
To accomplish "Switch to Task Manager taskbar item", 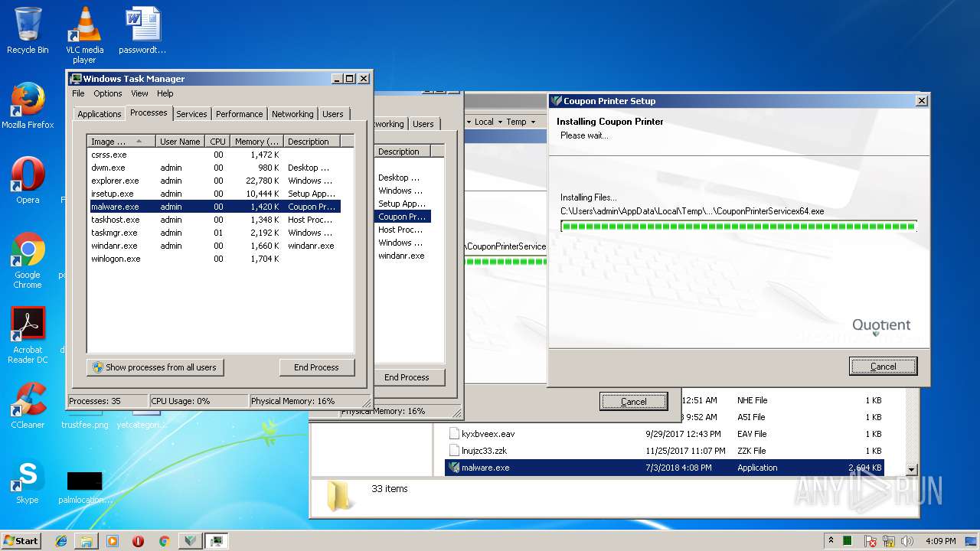I will (x=217, y=541).
